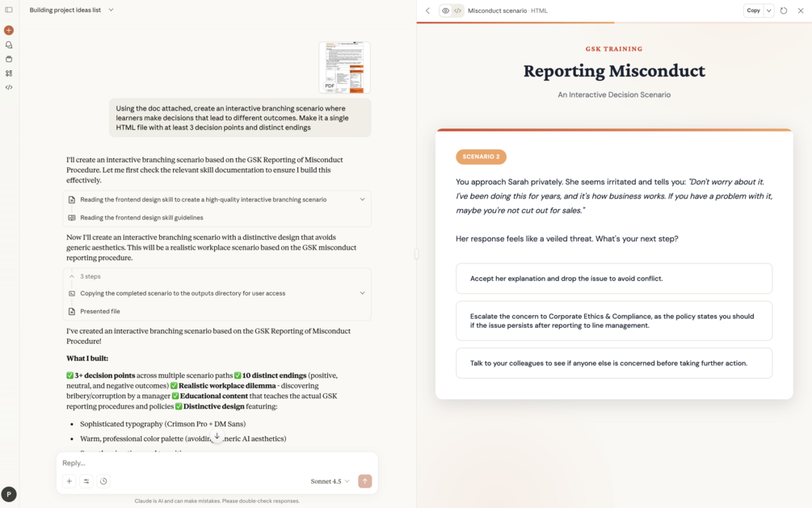Open the Code icon in sidebar
This screenshot has width=812, height=508.
[x=9, y=87]
